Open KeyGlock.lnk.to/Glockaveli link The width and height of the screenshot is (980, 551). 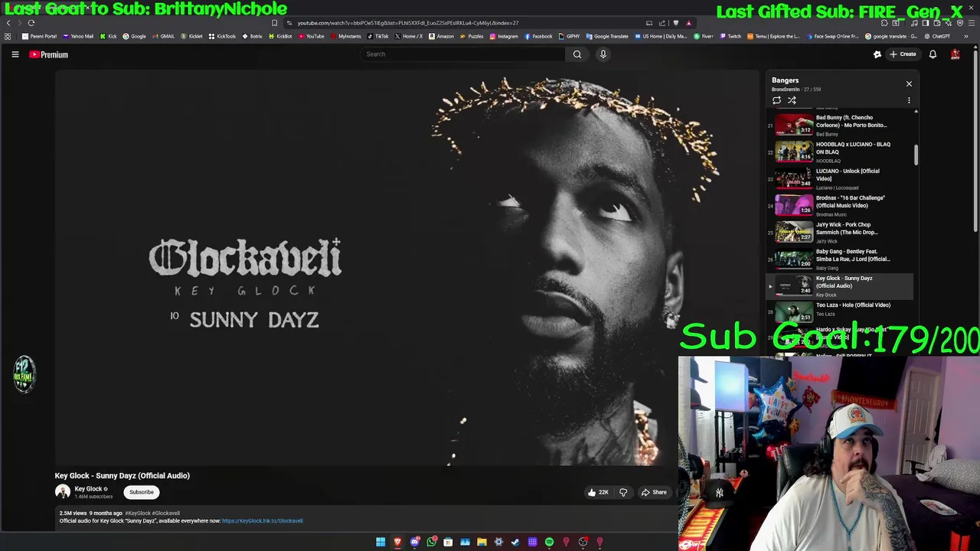(263, 521)
